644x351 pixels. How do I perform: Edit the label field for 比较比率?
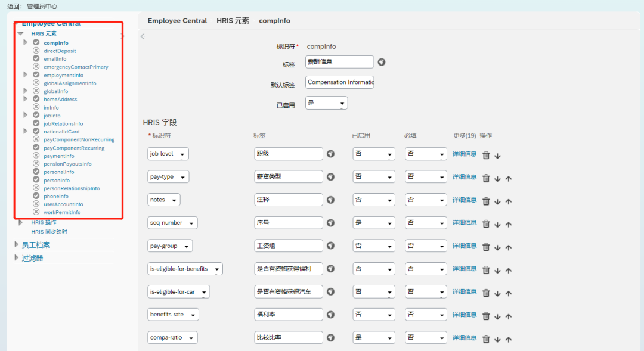click(289, 337)
